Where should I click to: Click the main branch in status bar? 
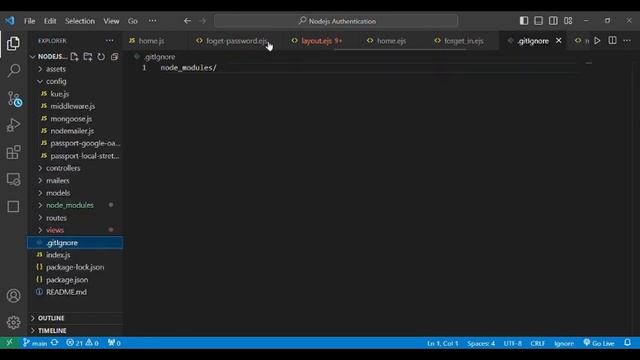(x=36, y=343)
